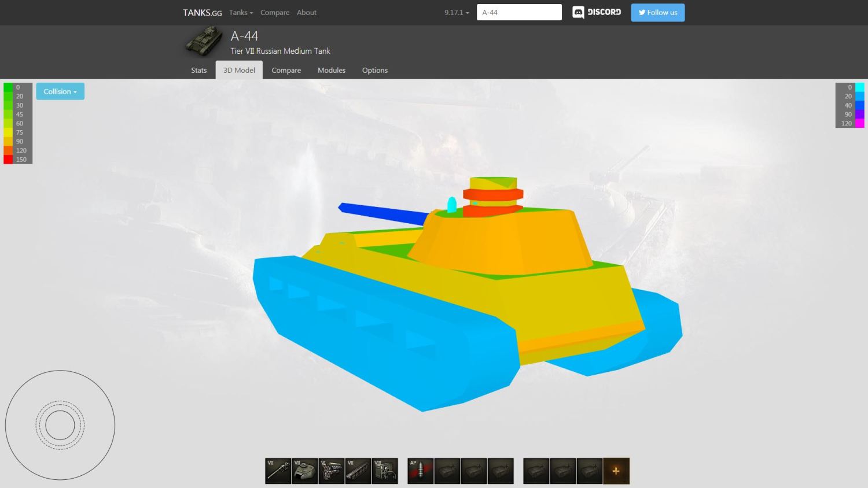Click the engine module icon
The image size is (868, 488).
[x=331, y=471]
